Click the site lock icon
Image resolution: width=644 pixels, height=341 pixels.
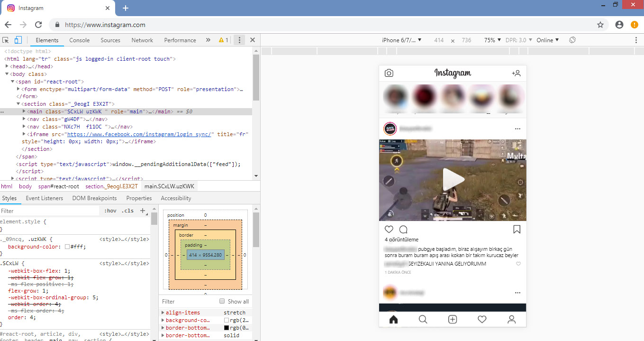click(x=57, y=25)
